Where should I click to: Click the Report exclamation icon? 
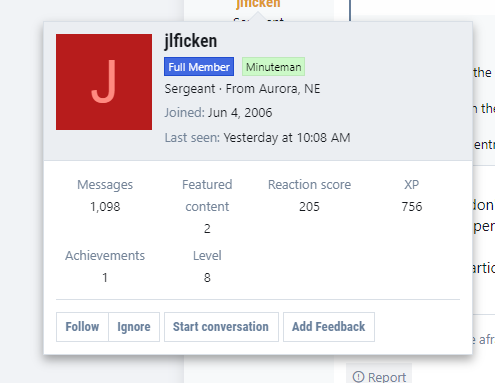[x=358, y=377]
